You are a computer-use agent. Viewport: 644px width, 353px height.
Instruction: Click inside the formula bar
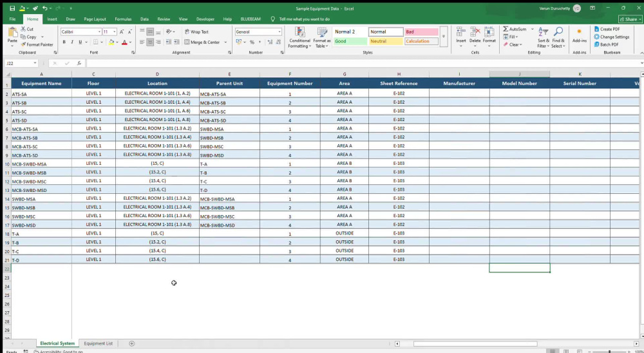pos(363,63)
